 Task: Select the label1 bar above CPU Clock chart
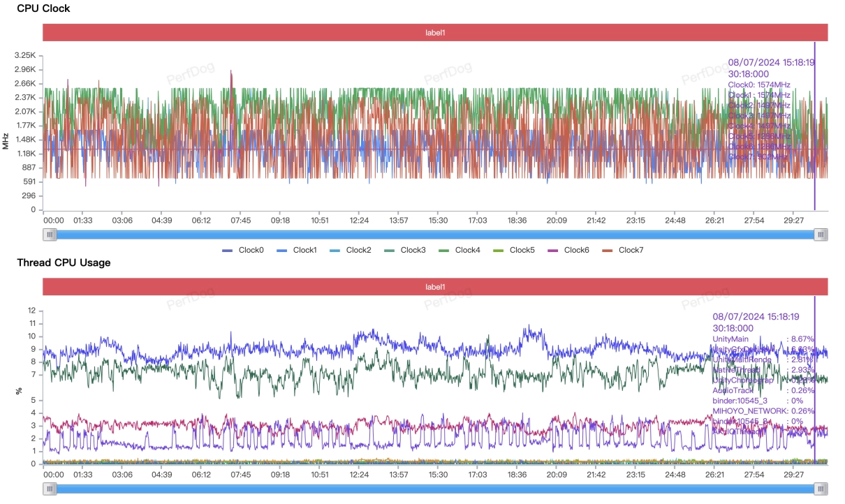click(435, 33)
